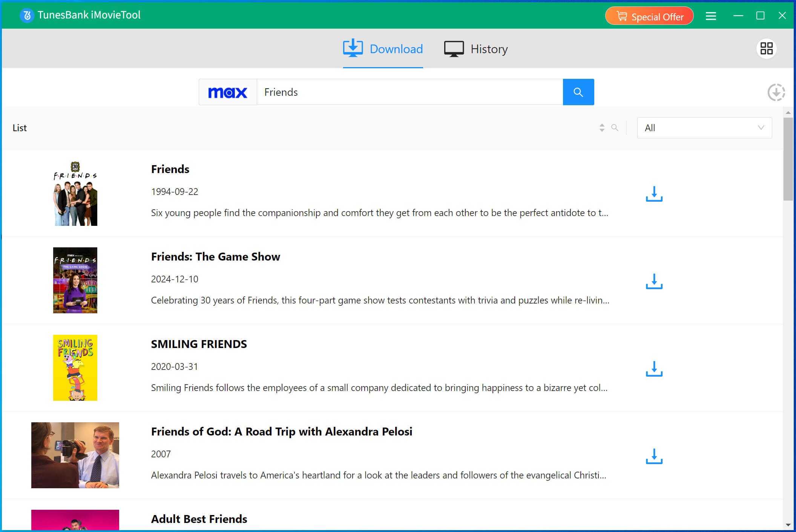The height and width of the screenshot is (532, 796).
Task: Click the List column header
Action: coord(20,128)
